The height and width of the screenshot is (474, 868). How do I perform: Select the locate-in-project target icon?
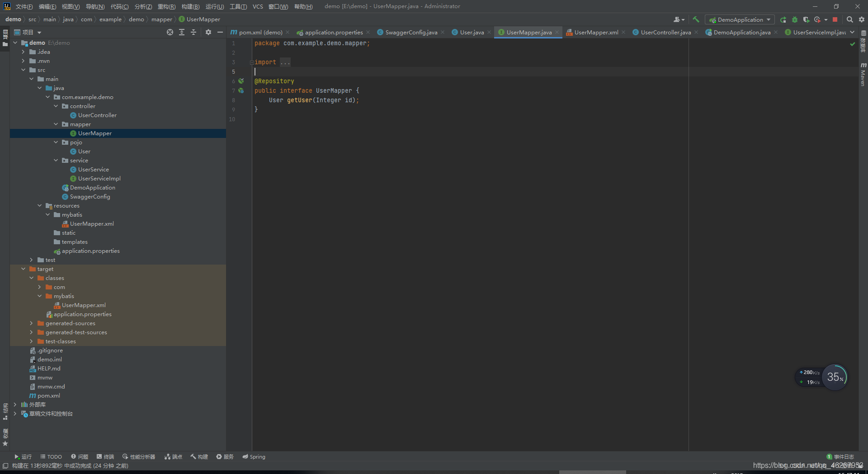[170, 32]
